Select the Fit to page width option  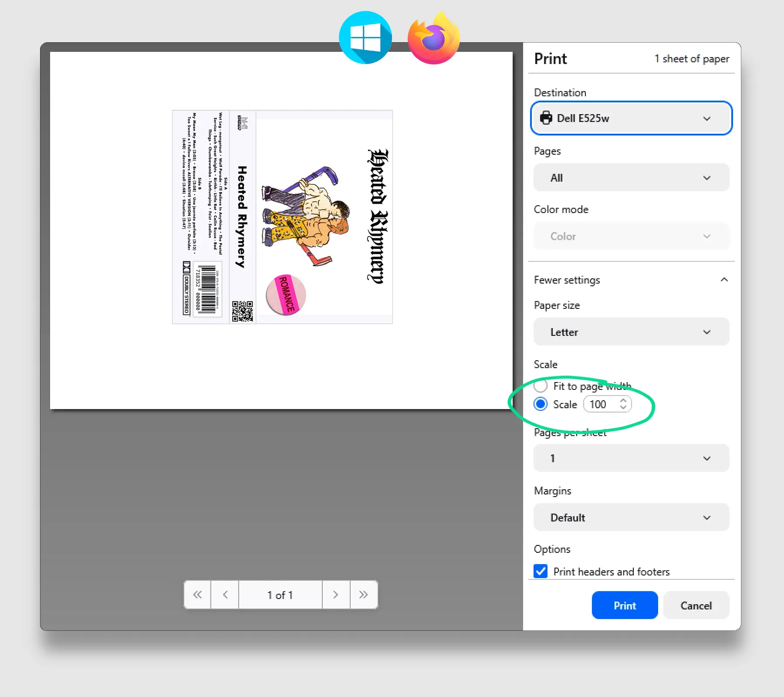tap(540, 386)
